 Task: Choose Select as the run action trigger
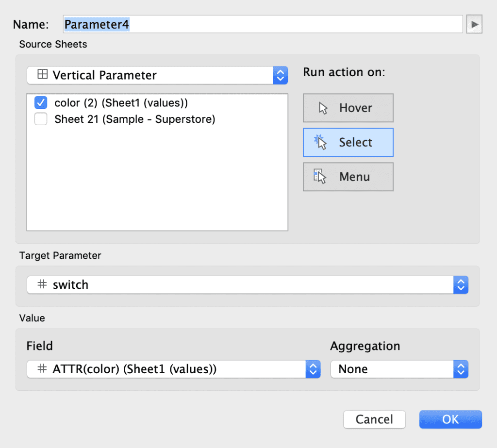(x=348, y=142)
